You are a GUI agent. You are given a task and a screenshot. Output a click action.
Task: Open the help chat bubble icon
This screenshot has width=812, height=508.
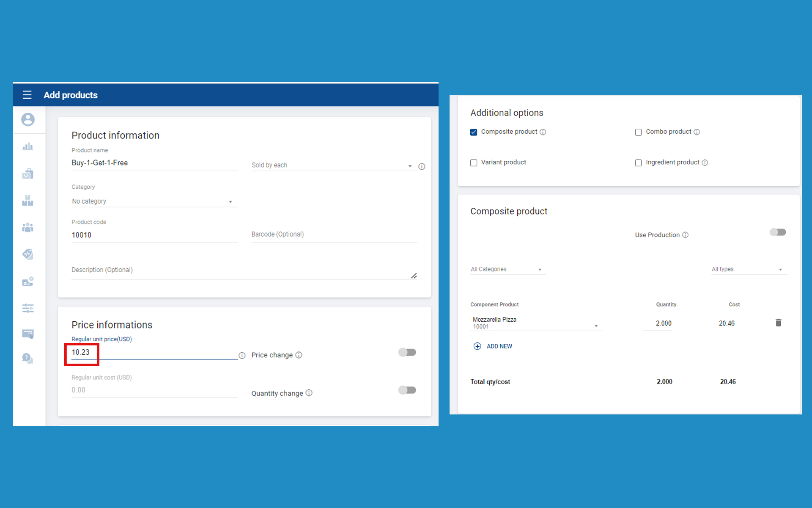[x=28, y=359]
